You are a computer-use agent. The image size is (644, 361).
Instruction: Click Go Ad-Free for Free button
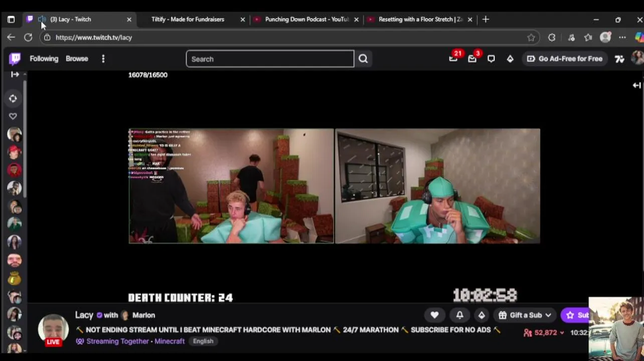coord(564,59)
